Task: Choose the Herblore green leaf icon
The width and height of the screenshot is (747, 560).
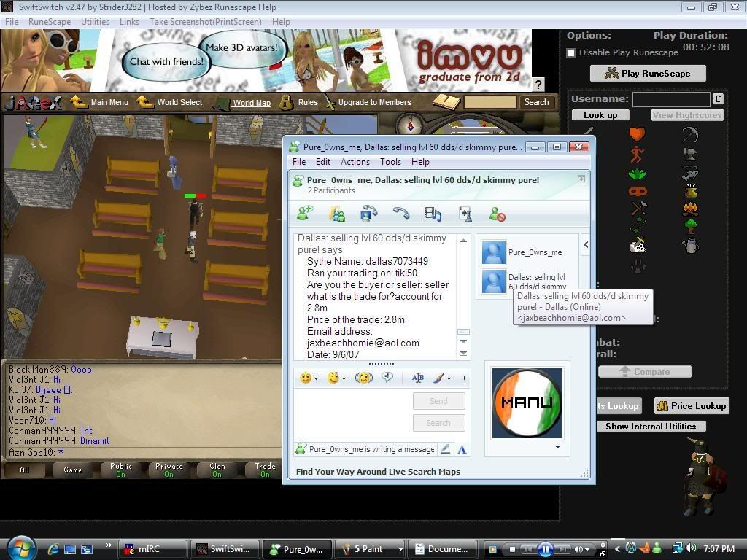Action: click(x=637, y=174)
